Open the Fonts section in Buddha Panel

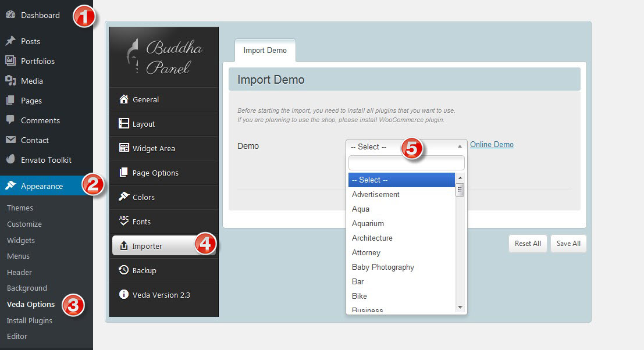point(164,222)
